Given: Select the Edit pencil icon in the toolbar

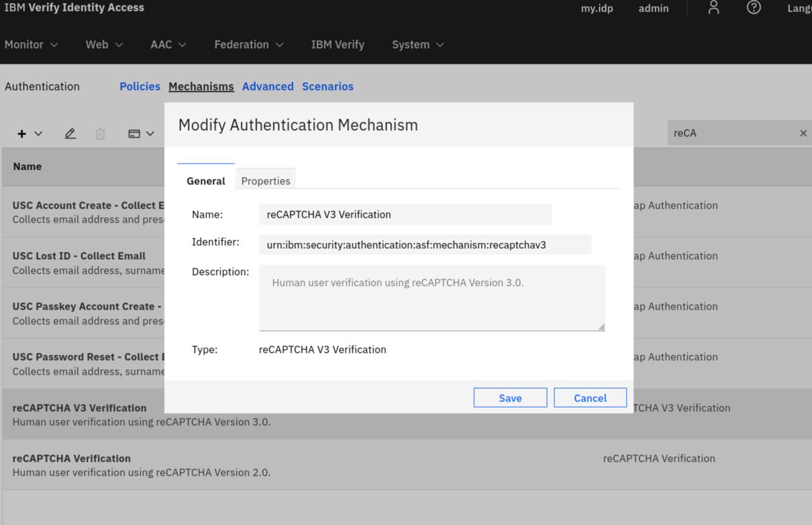Looking at the screenshot, I should (70, 133).
